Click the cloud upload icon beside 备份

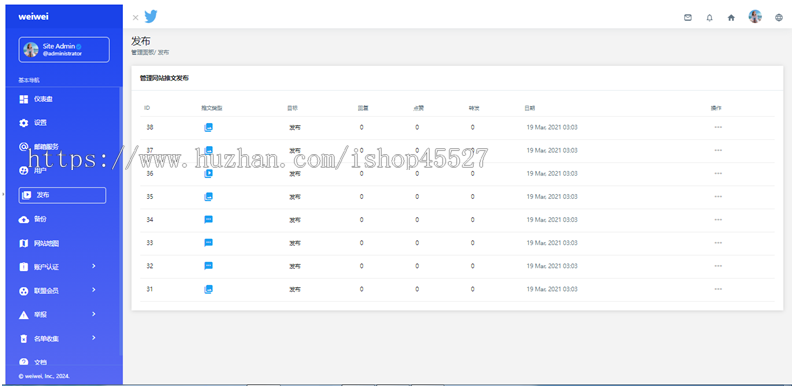click(23, 219)
